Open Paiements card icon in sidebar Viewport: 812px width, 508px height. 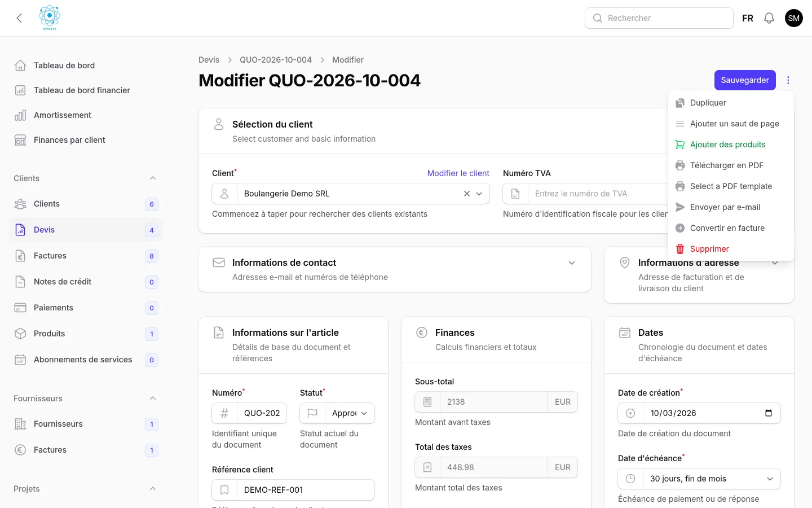tap(20, 308)
